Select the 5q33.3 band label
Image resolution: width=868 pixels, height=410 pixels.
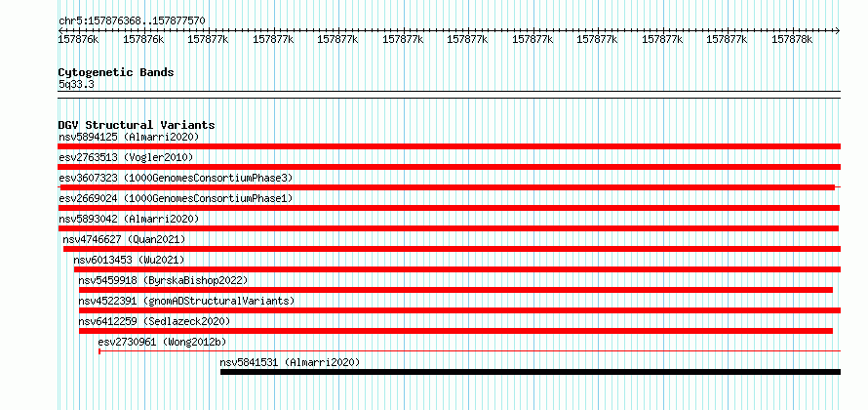[x=76, y=84]
